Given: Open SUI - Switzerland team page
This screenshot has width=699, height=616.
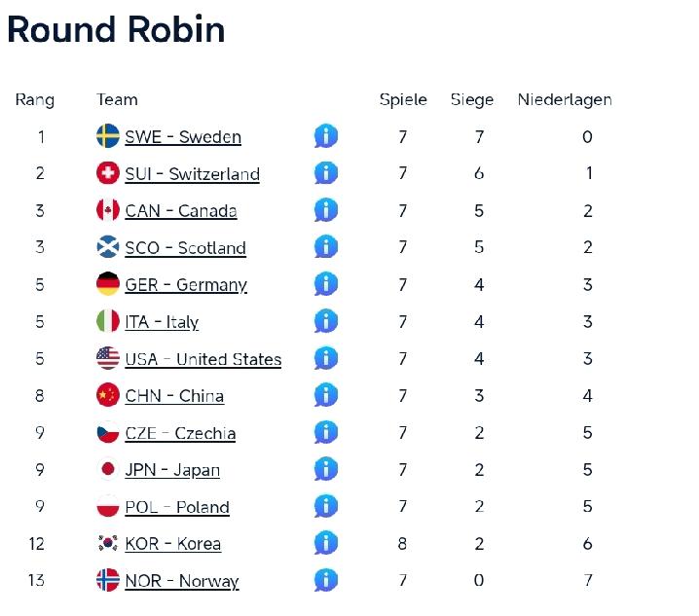Looking at the screenshot, I should pos(192,174).
